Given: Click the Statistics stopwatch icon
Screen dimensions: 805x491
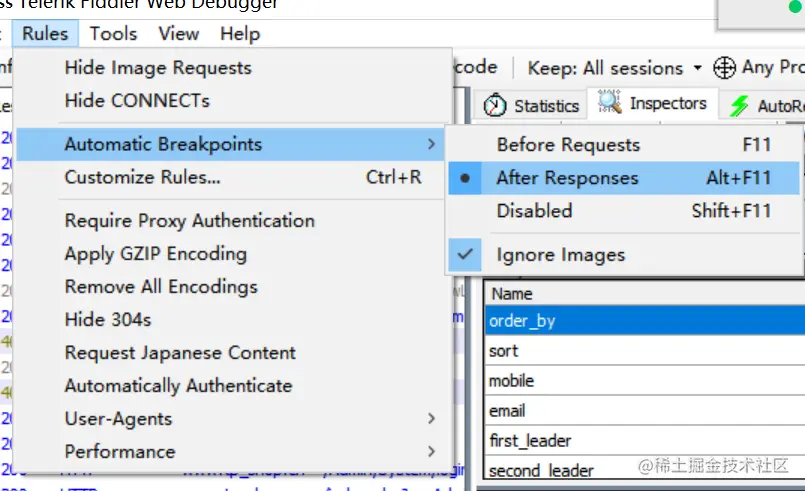Looking at the screenshot, I should click(495, 105).
